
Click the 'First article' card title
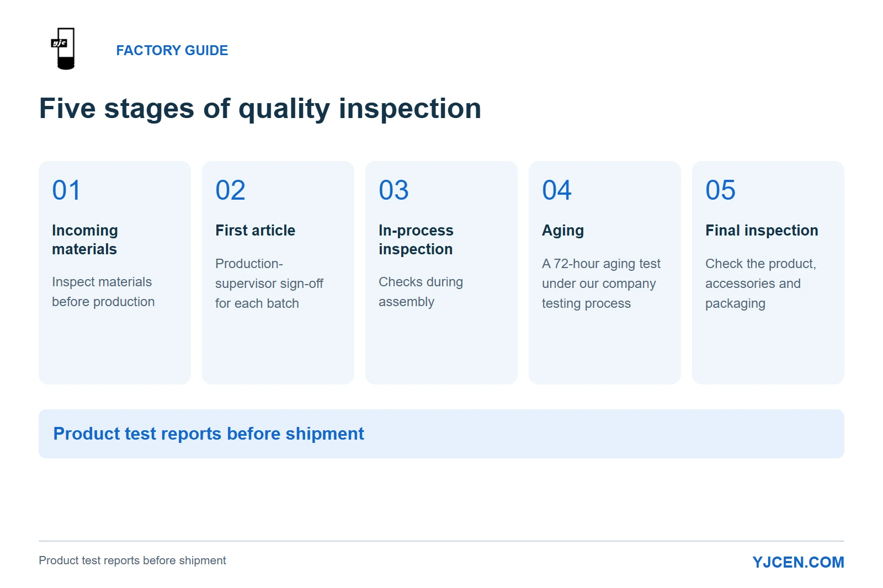(x=255, y=230)
